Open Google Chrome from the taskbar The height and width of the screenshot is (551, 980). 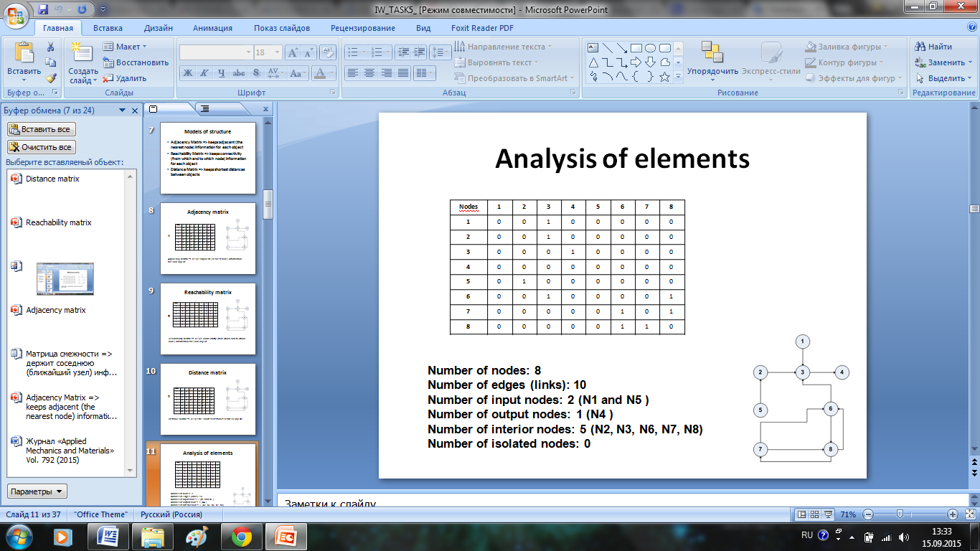[x=241, y=536]
